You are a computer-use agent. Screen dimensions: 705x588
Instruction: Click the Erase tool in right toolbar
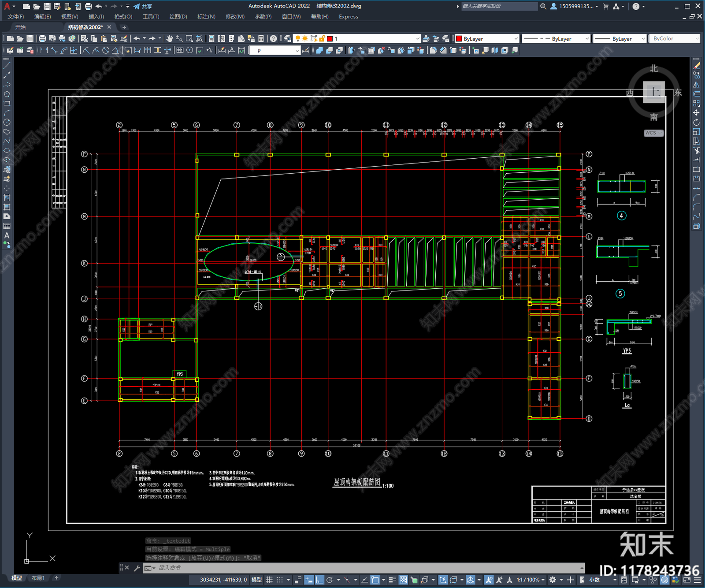[696, 66]
